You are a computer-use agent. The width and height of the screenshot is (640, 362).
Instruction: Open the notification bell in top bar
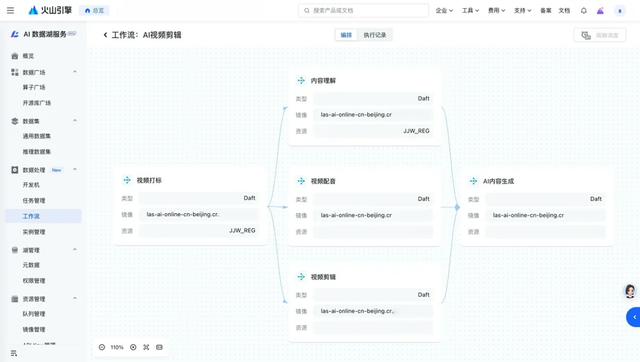pyautogui.click(x=584, y=11)
